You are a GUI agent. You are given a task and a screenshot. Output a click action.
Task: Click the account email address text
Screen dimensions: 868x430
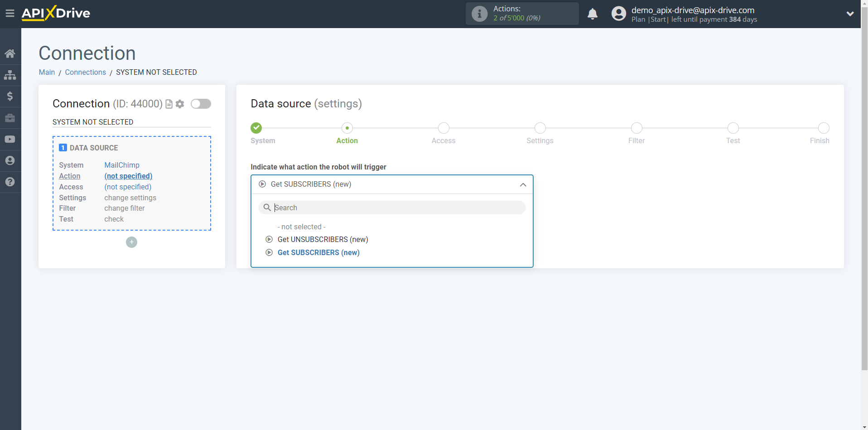pyautogui.click(x=693, y=10)
